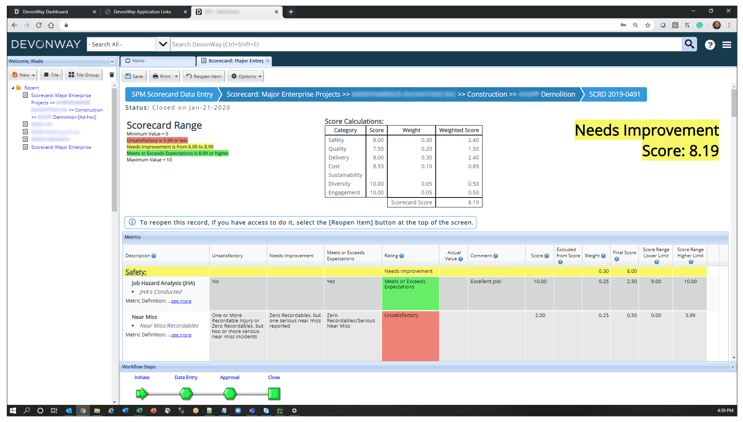This screenshot has width=743, height=422.
Task: Open 'see more' link under Job Hazard Analysis
Action: [x=181, y=301]
